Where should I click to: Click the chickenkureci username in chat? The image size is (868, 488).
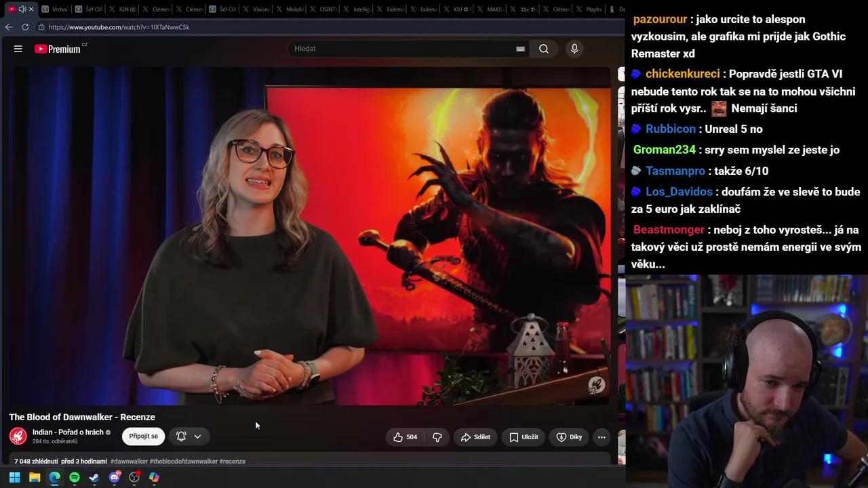coord(683,74)
